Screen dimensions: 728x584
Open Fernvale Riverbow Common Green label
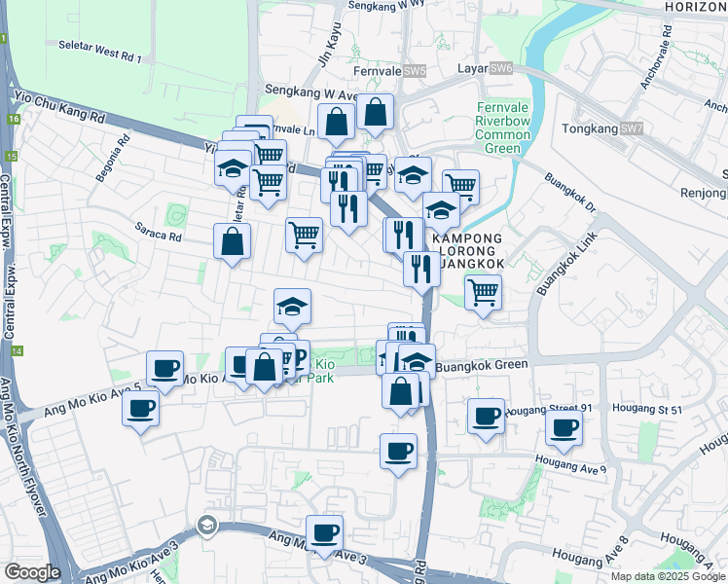tap(503, 128)
